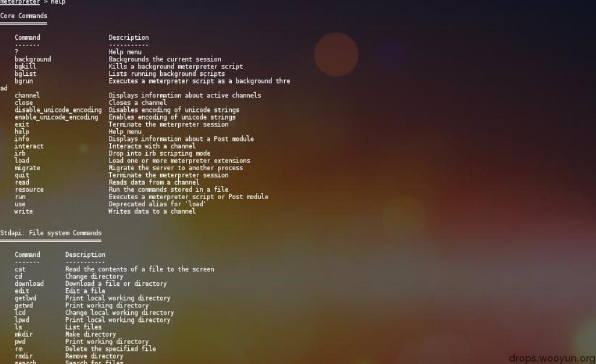This screenshot has height=364, width=596.
Task: Click the 'meterpreter' prompt text
Action: click(x=20, y=2)
